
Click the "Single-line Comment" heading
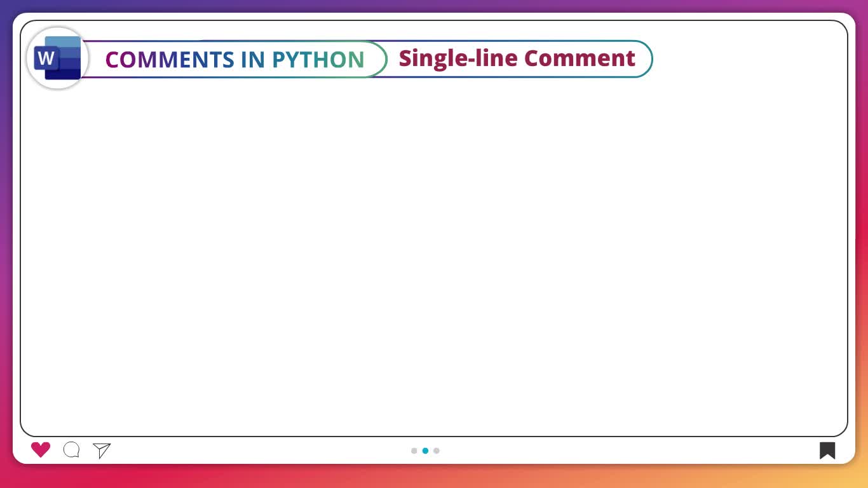pos(517,58)
